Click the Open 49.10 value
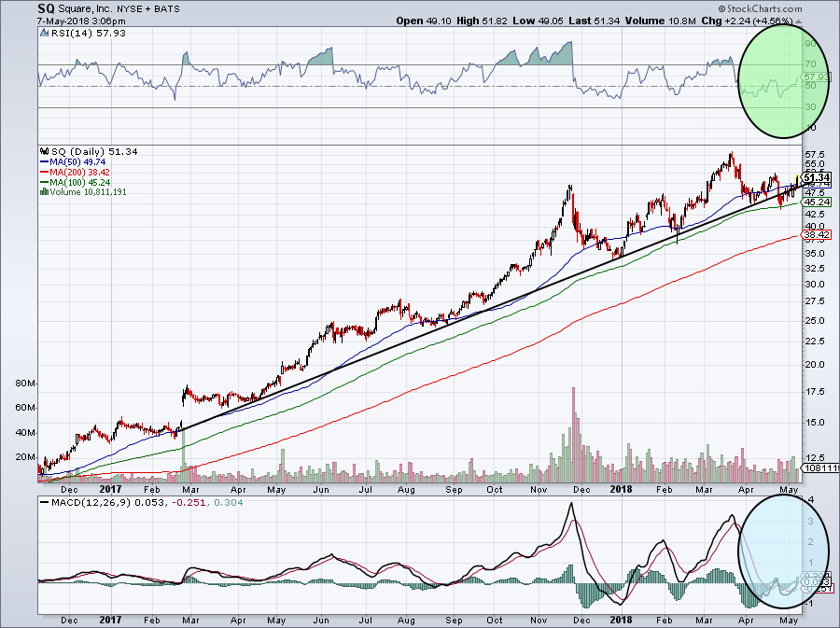Image resolution: width=840 pixels, height=628 pixels. (425, 21)
